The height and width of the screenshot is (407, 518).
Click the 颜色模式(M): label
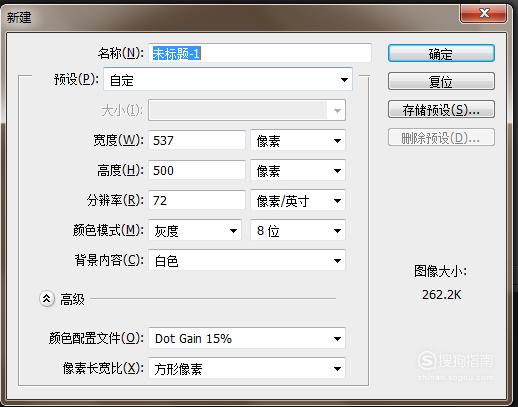[x=108, y=230]
